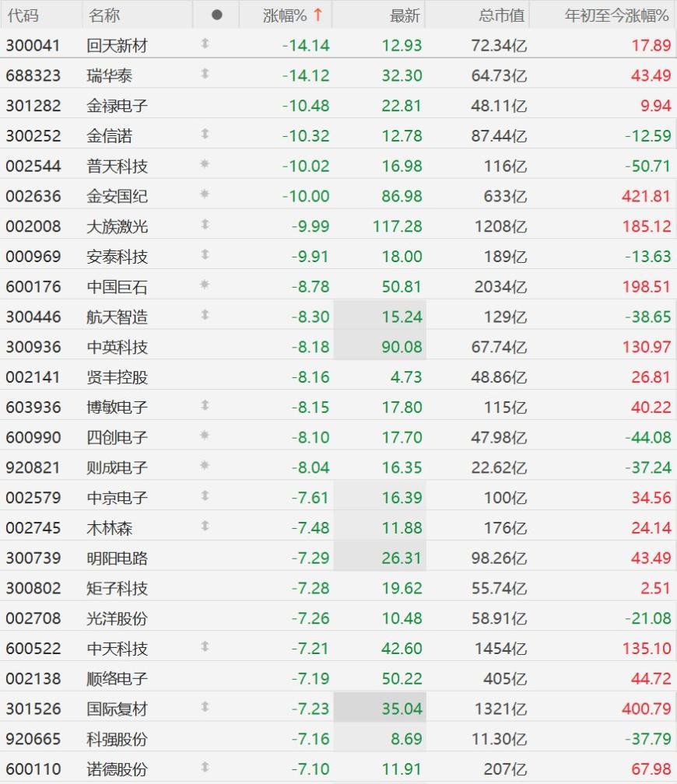Click stock code 603936

coord(33,407)
